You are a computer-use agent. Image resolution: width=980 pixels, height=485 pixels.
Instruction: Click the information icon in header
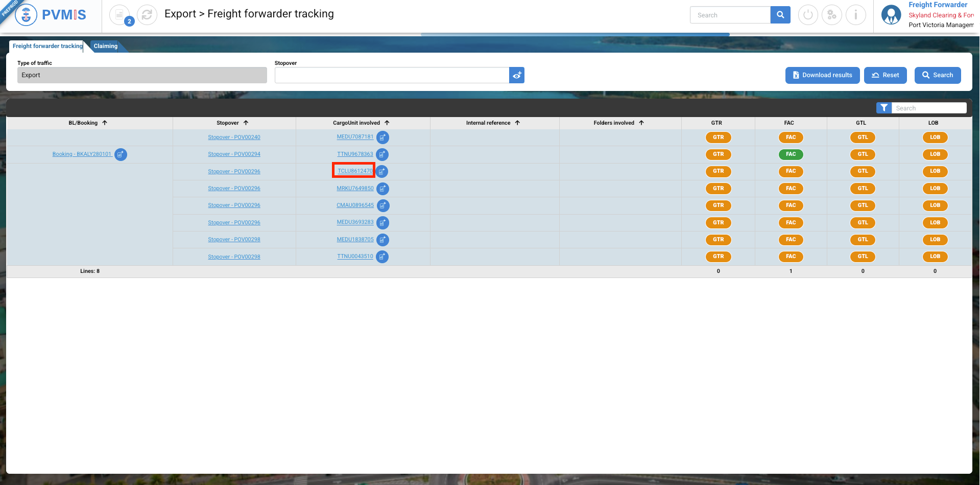coord(856,15)
